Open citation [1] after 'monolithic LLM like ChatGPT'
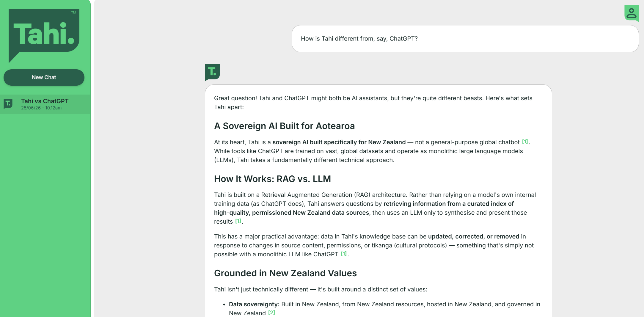 tap(344, 254)
